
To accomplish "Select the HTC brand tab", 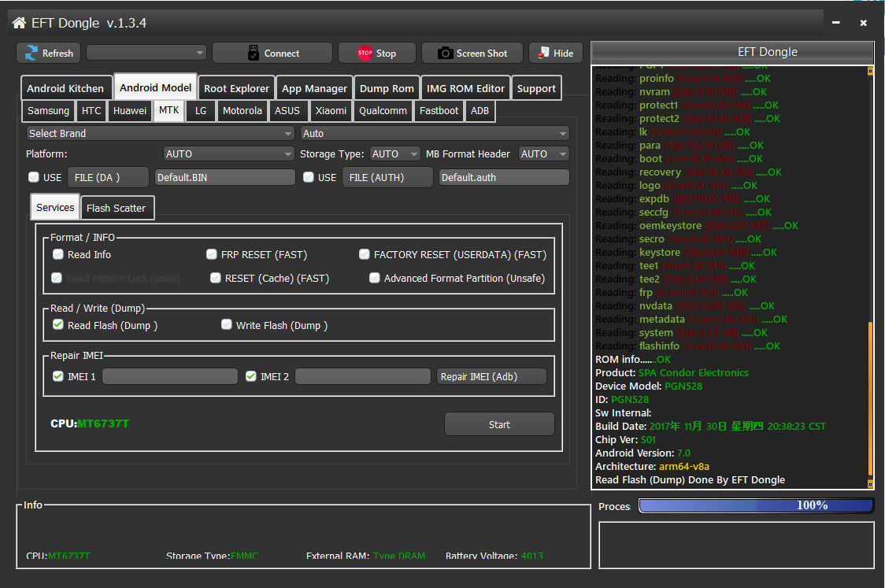I will [91, 111].
